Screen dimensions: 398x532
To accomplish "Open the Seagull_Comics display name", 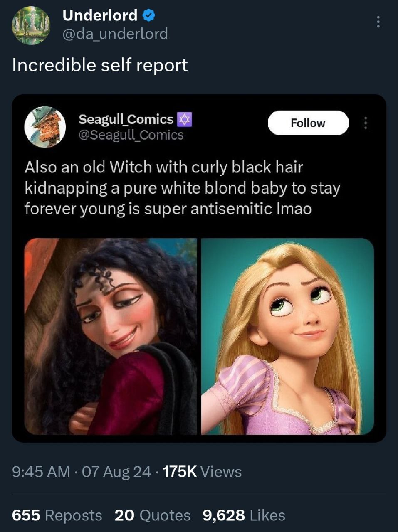I will click(x=126, y=119).
